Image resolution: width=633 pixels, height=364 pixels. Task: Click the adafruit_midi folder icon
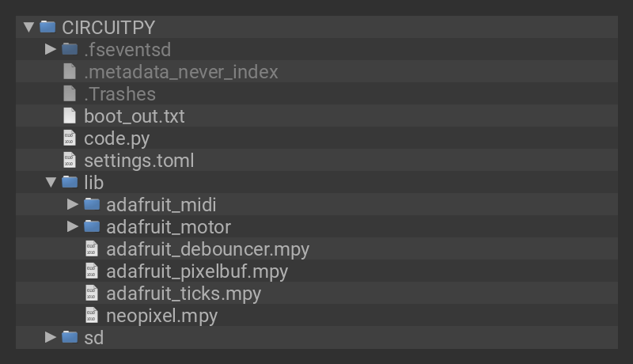click(92, 204)
